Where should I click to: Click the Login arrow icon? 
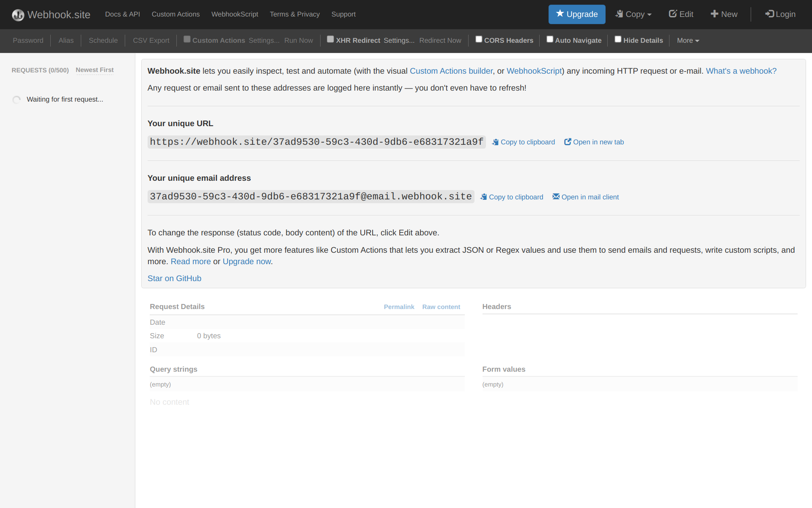point(769,14)
